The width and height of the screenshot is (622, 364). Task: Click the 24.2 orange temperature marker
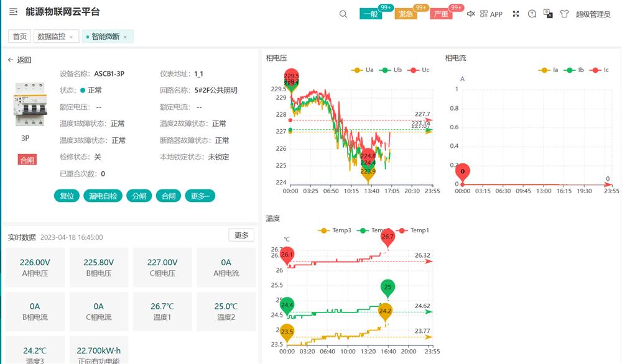[x=385, y=312]
